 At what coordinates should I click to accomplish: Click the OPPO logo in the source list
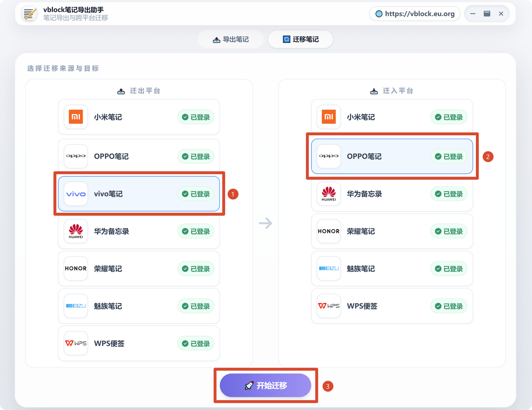(76, 156)
